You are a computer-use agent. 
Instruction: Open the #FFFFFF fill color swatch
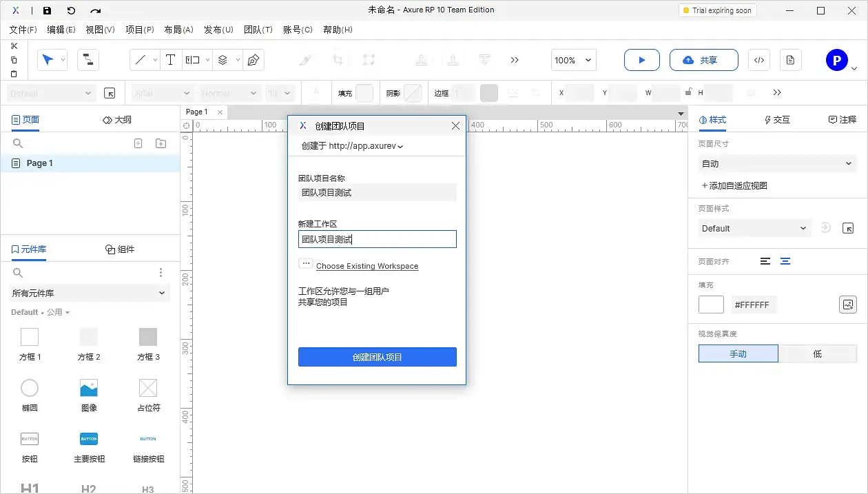point(711,304)
